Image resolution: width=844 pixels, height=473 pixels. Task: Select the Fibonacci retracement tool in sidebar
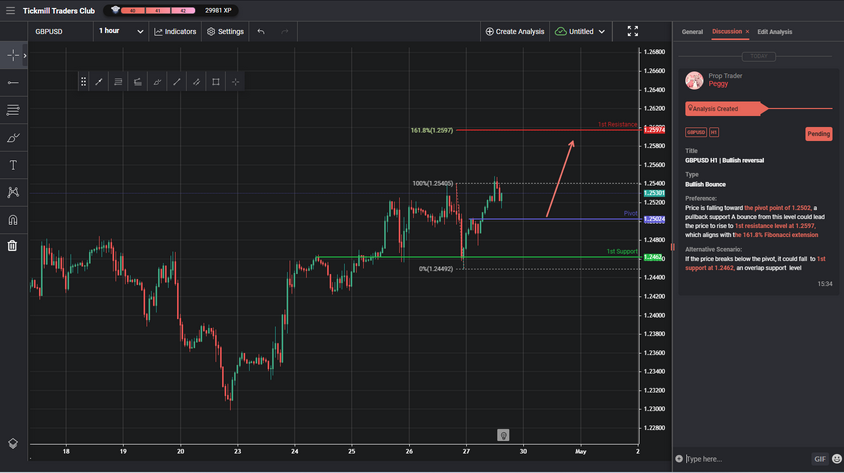pos(13,110)
